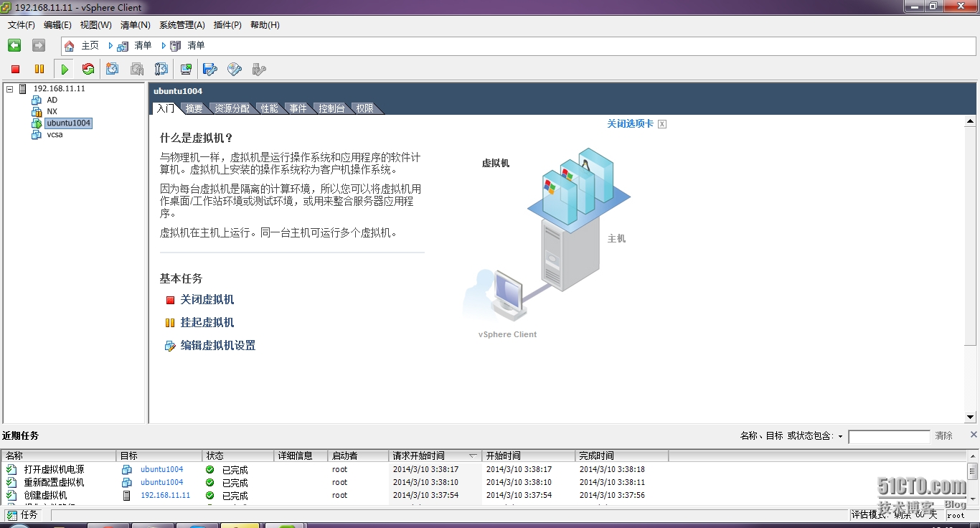Click the USB device connect icon

[259, 69]
